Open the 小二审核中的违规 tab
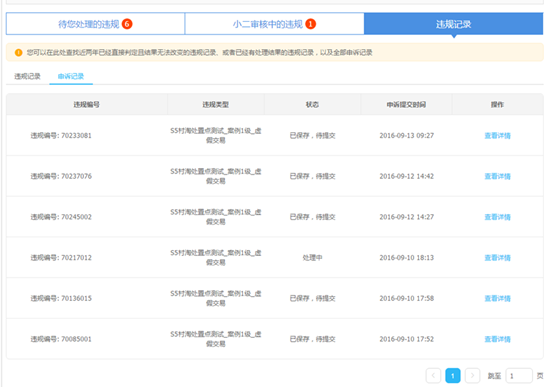Image resolution: width=554 pixels, height=387 pixels. click(274, 24)
